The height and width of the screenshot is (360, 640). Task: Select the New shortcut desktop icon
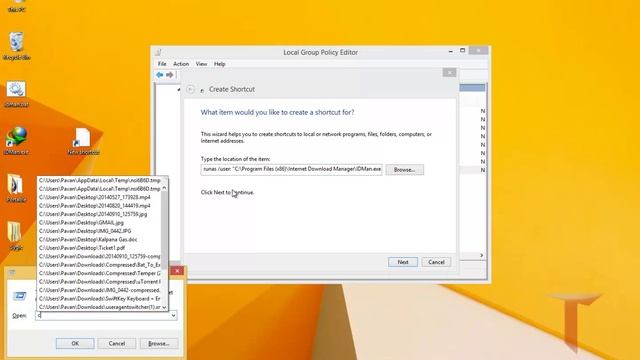(83, 141)
